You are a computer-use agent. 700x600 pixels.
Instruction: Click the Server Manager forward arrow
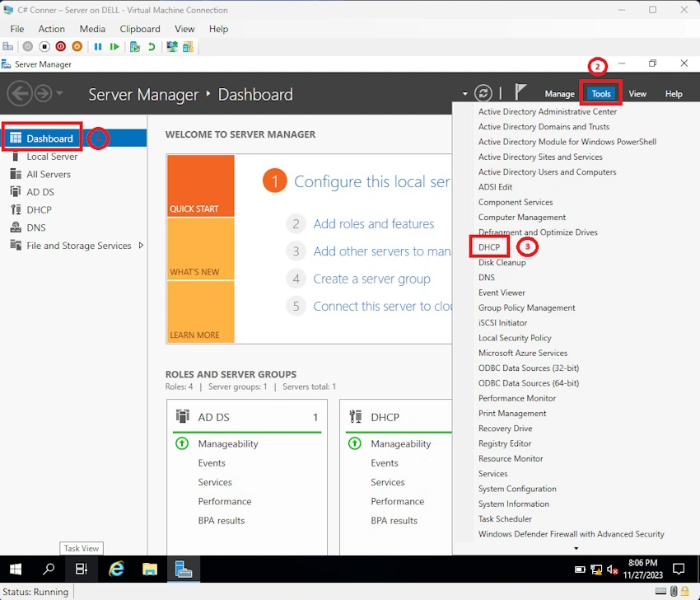43,93
